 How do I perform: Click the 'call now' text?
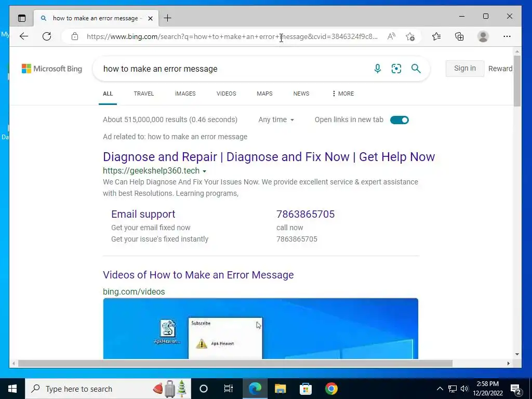(x=290, y=228)
